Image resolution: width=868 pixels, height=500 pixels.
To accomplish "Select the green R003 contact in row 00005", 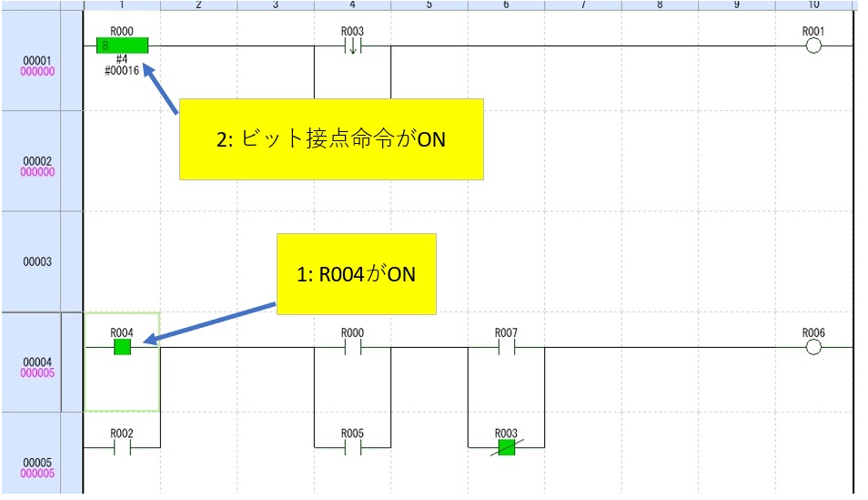I will pos(506,447).
